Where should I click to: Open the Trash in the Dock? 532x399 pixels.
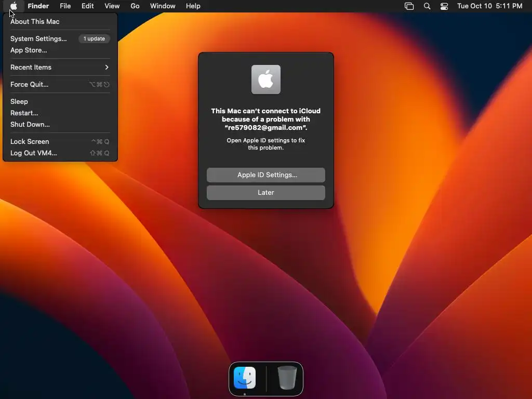point(287,378)
